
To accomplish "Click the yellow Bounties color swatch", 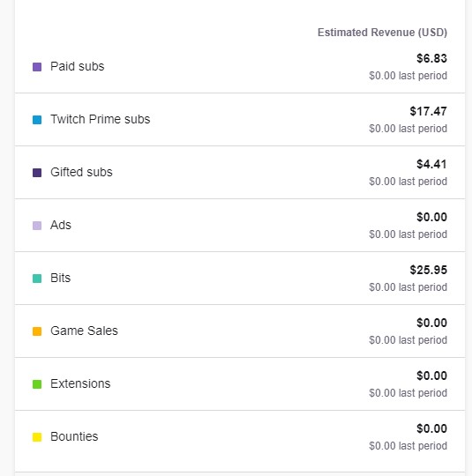I will point(37,437).
